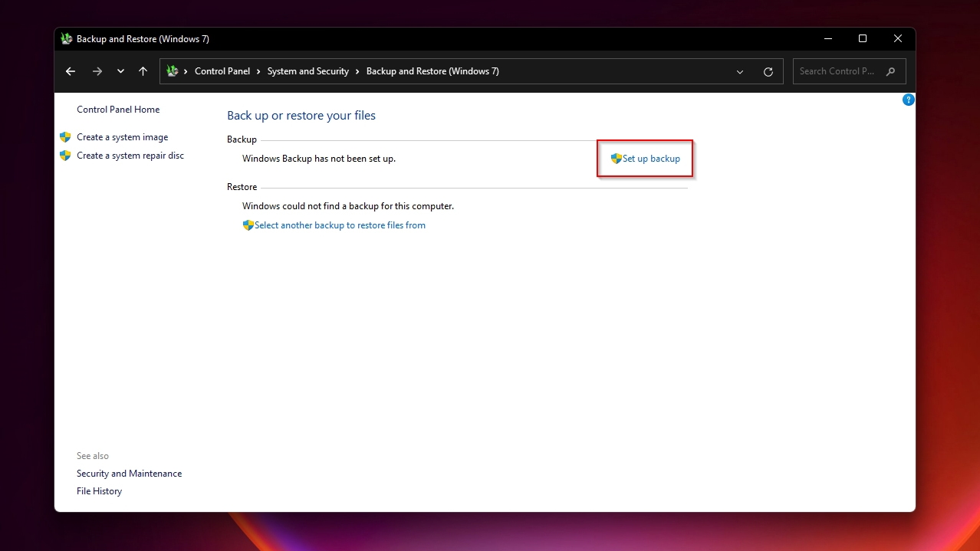Expand the address bar history dropdown
This screenshot has width=980, height=551.
740,71
